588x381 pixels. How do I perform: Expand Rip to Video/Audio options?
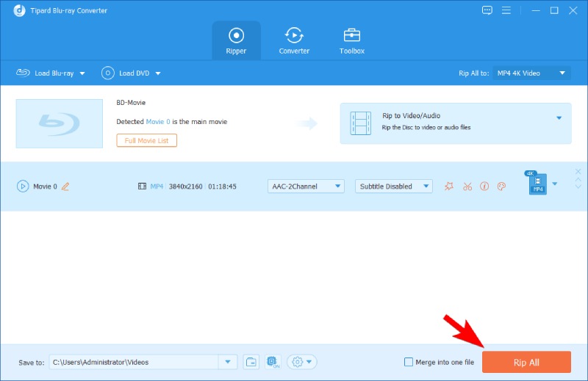point(559,117)
